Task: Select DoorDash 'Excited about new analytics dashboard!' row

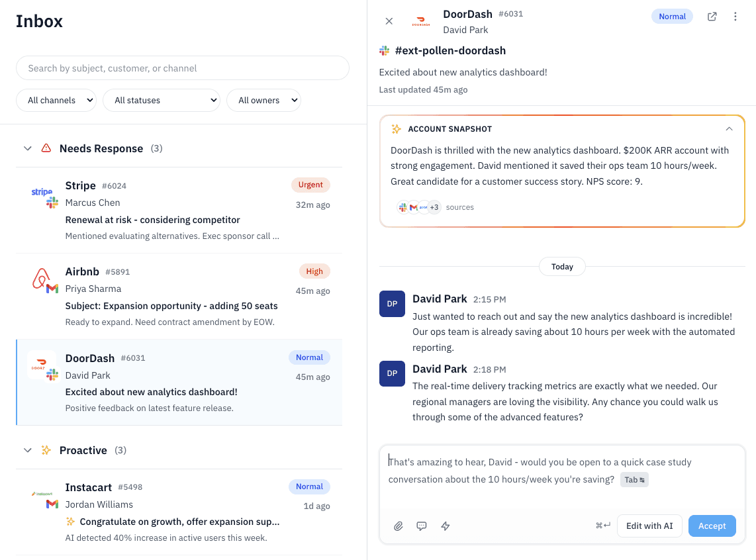Action: pos(179,382)
